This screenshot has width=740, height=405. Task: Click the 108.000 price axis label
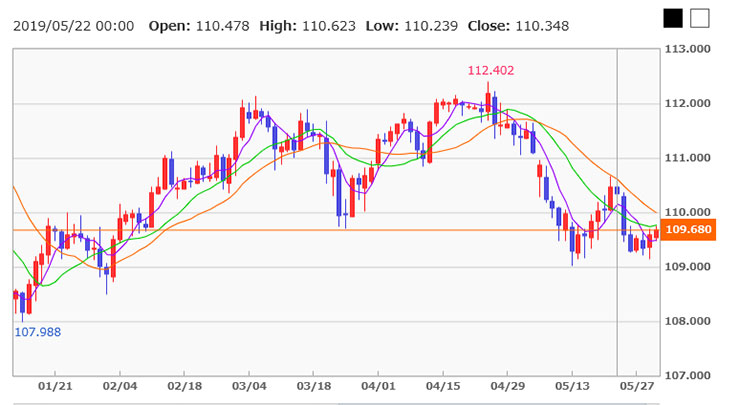[x=687, y=321]
